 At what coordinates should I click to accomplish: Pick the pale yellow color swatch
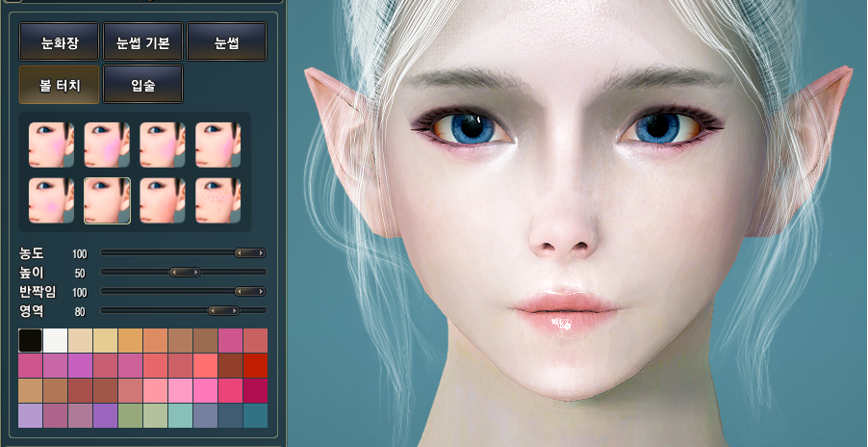105,341
